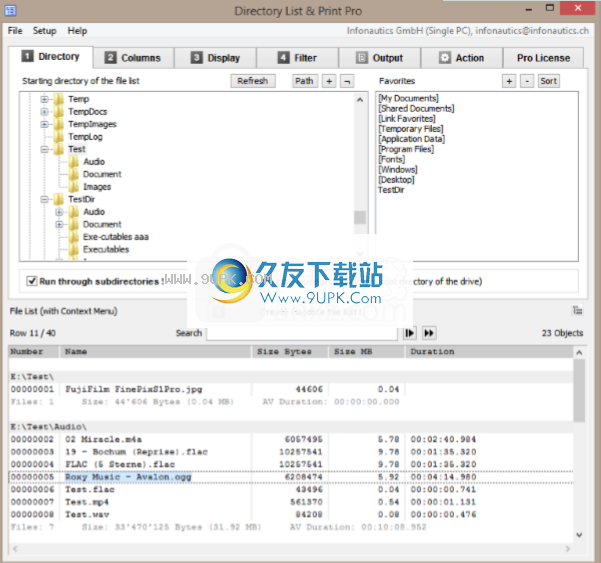Switch to the Display tab
Viewport: 601px width, 563px height.
pyautogui.click(x=216, y=58)
